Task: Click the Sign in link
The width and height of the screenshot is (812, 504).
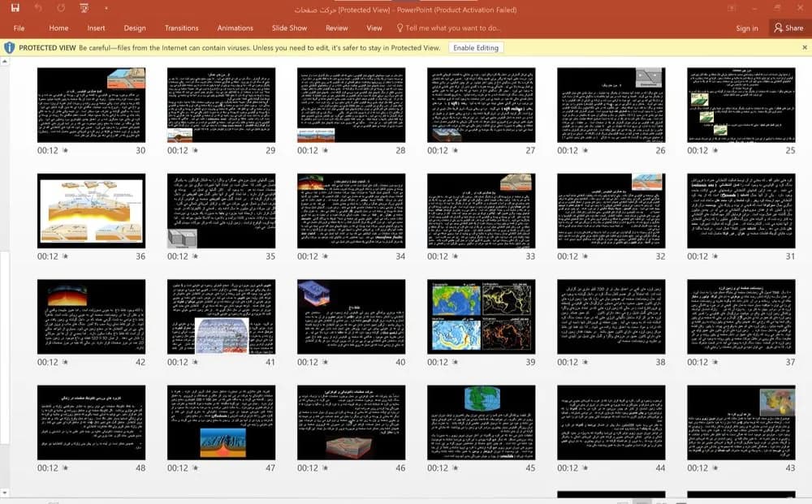Action: coord(747,28)
